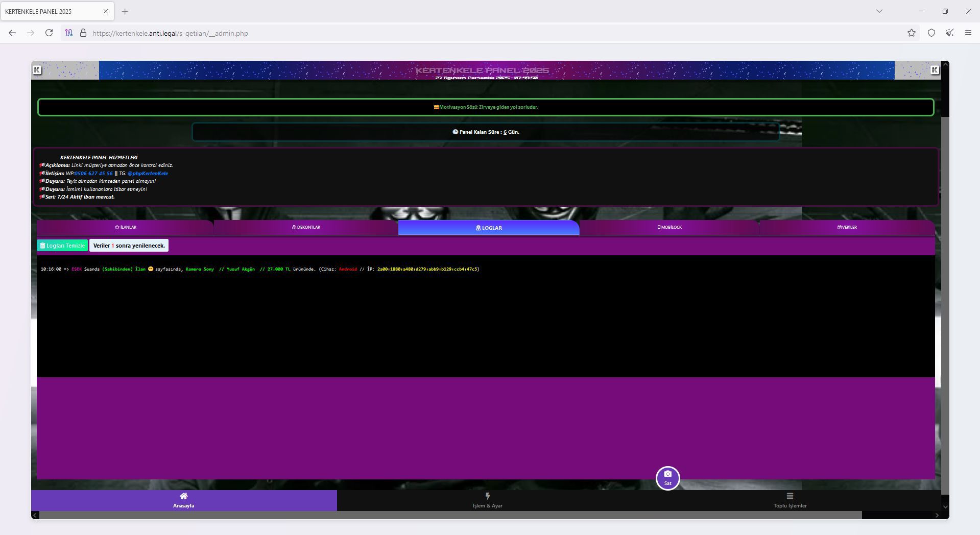The width and height of the screenshot is (980, 535).
Task: Switch to the İLANLAR tab
Action: 125,228
